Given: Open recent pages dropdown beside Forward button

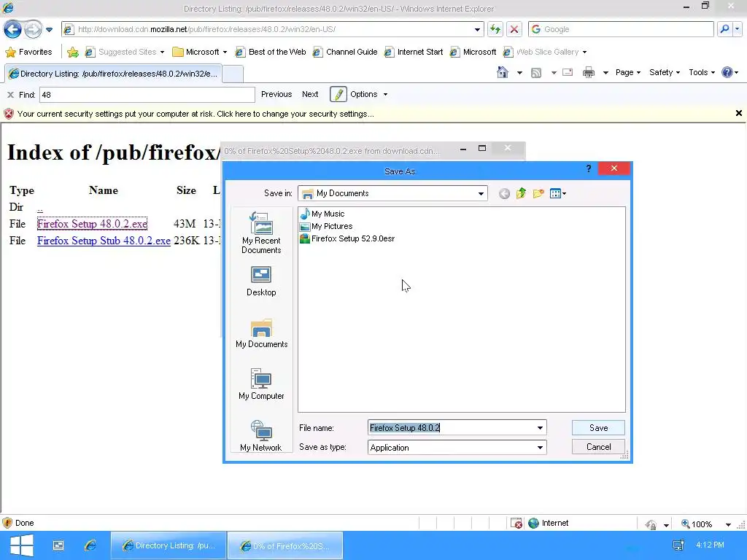Looking at the screenshot, I should point(49,29).
